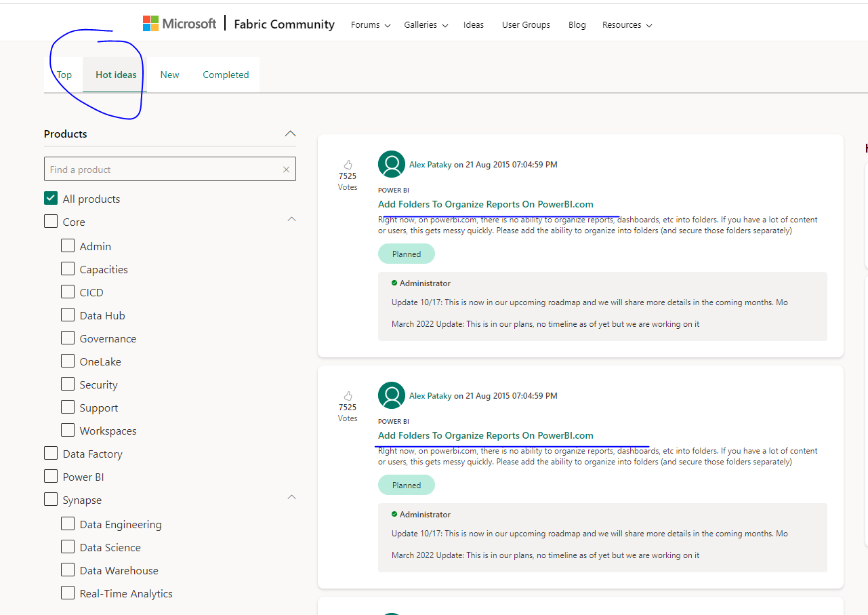This screenshot has width=868, height=615.
Task: Open the Resources dropdown menu
Action: point(627,25)
